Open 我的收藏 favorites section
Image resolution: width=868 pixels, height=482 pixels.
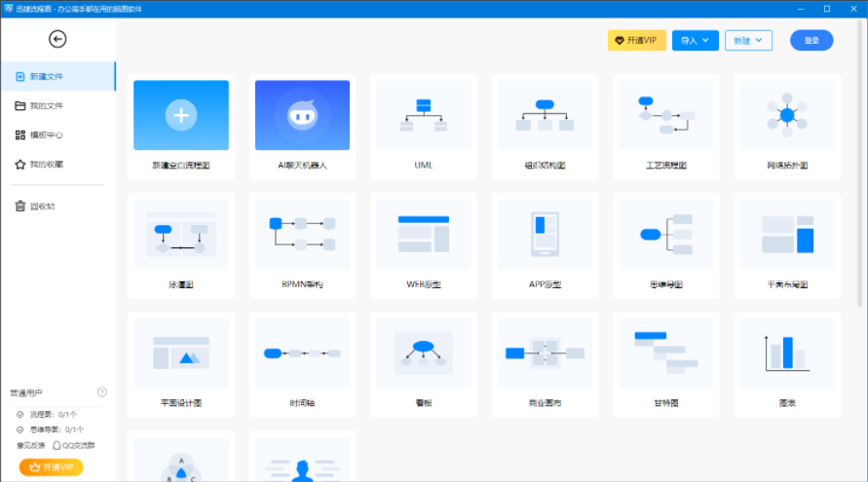46,165
